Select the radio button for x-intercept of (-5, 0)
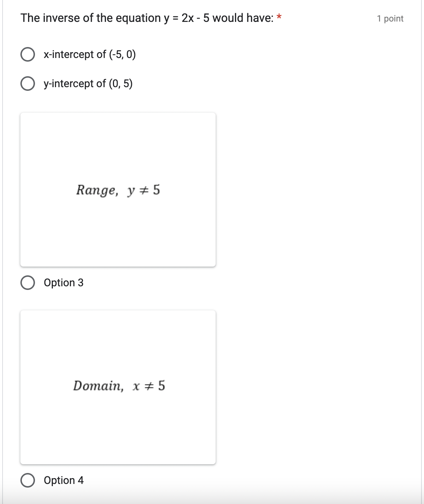 [28, 55]
